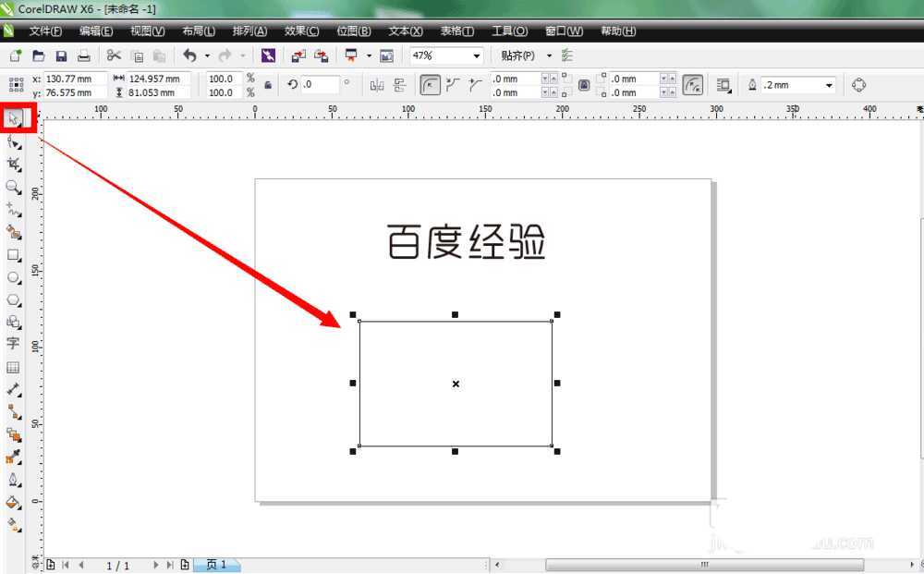Open the Undo history dropdown arrow

pyautogui.click(x=205, y=55)
